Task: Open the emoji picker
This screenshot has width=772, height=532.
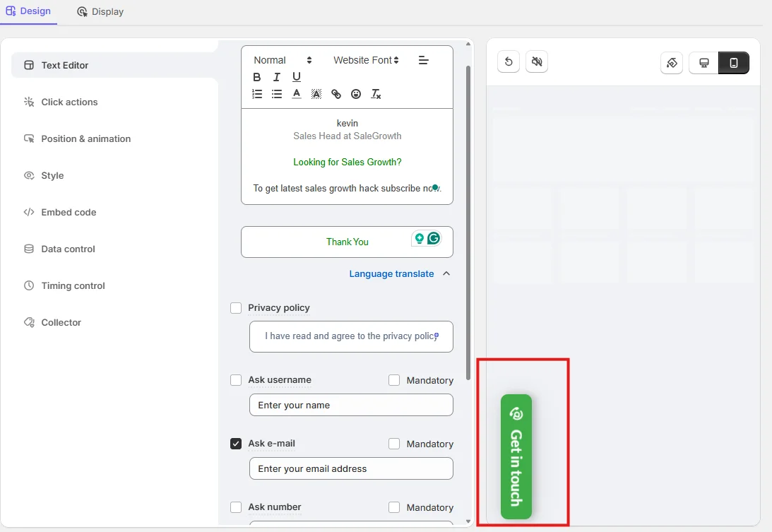Action: (x=356, y=94)
